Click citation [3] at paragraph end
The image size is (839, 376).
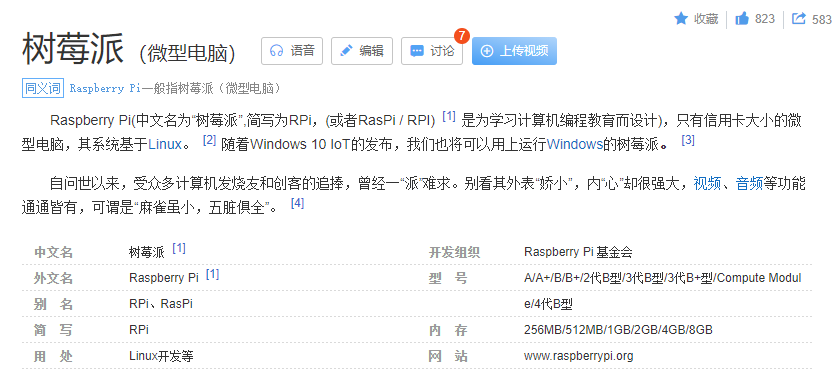(688, 141)
